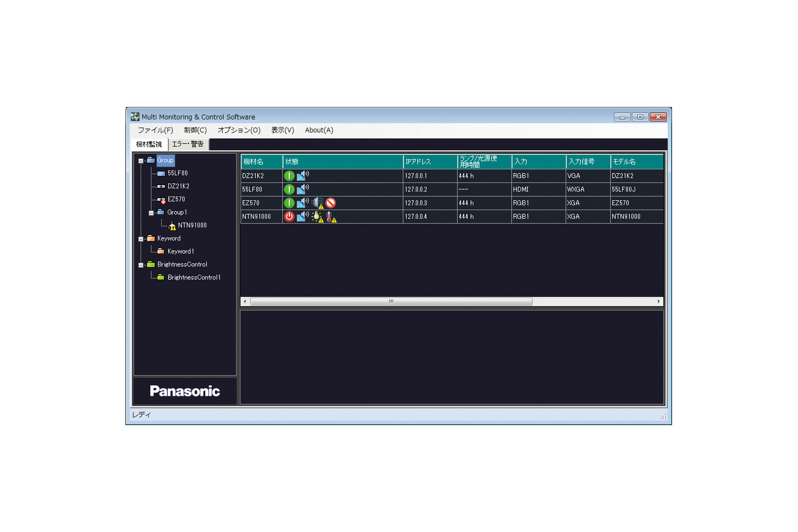Click AV mute icon in NTN91000 row
Viewport: 798px width, 532px height.
click(303, 216)
